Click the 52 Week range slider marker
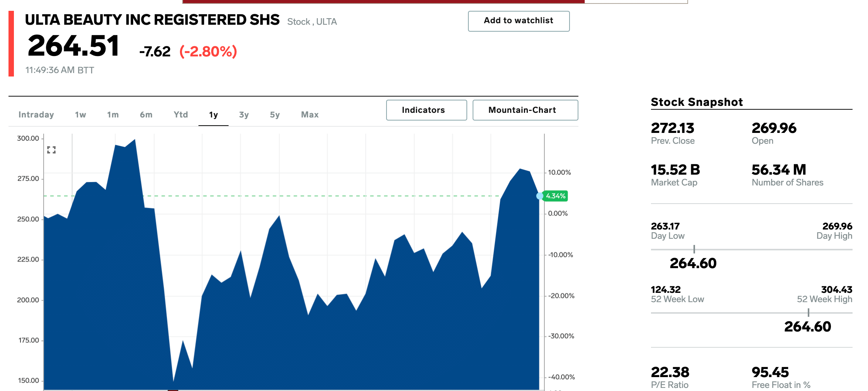The height and width of the screenshot is (391, 868). point(808,313)
